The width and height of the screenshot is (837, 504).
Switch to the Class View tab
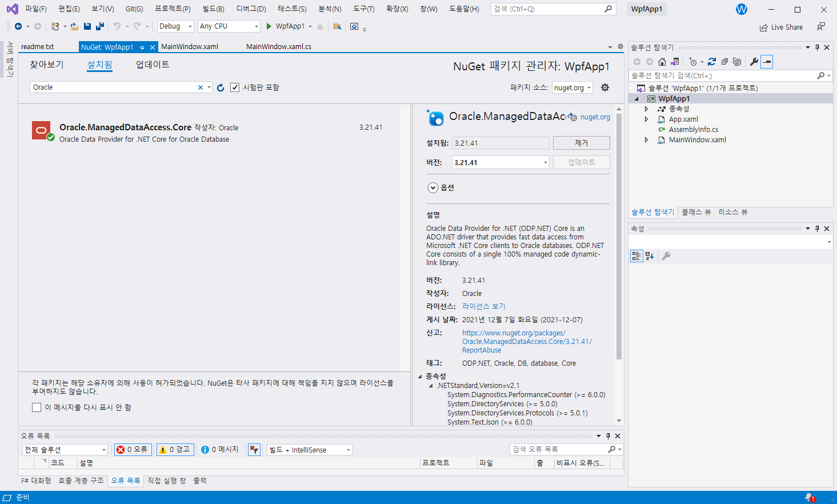point(696,212)
